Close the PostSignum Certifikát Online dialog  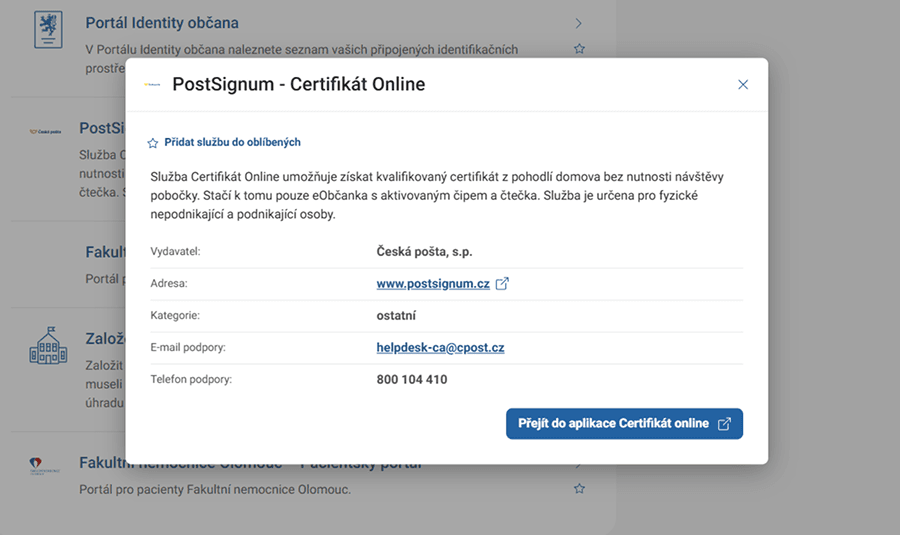[743, 85]
